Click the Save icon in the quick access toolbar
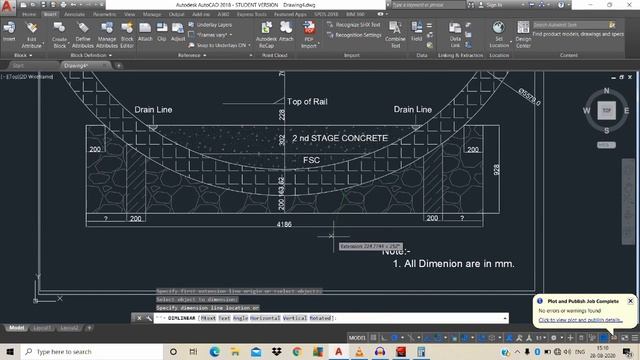640x360 pixels. click(x=43, y=5)
